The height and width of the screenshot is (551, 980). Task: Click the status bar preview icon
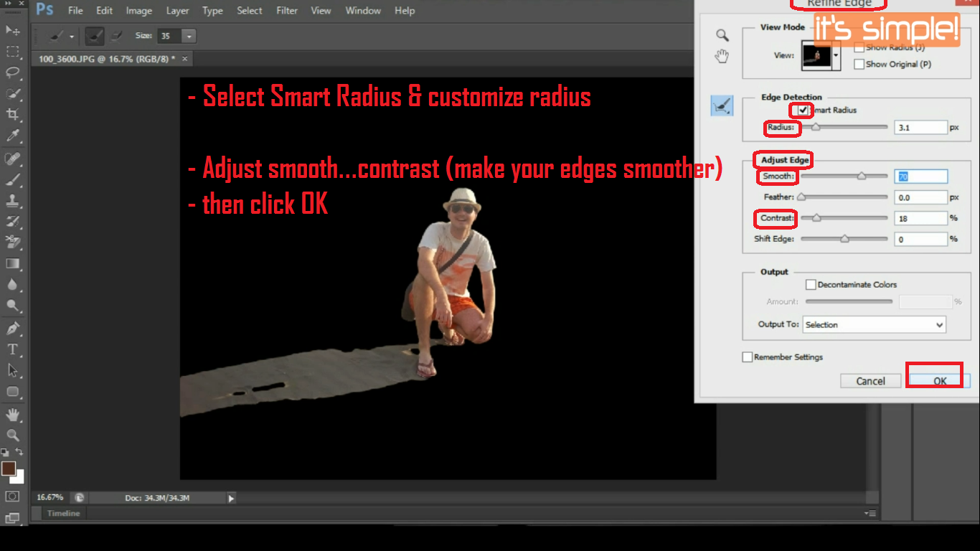tap(79, 497)
